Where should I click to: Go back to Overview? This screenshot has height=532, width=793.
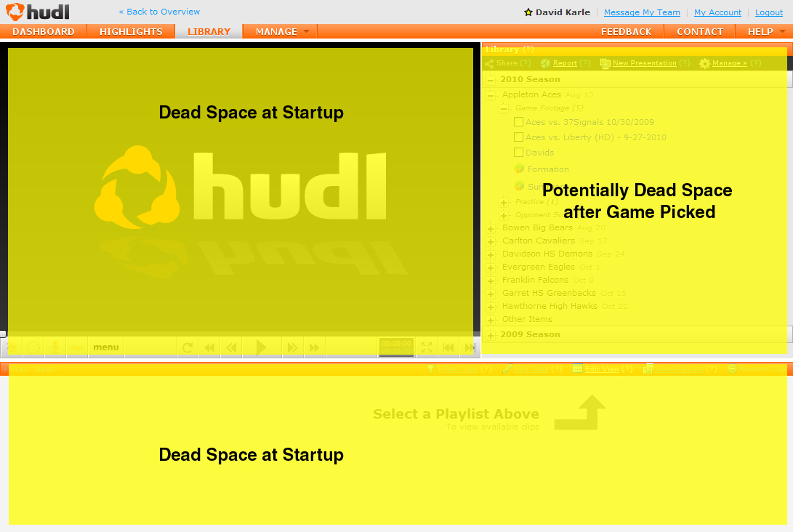pos(159,12)
